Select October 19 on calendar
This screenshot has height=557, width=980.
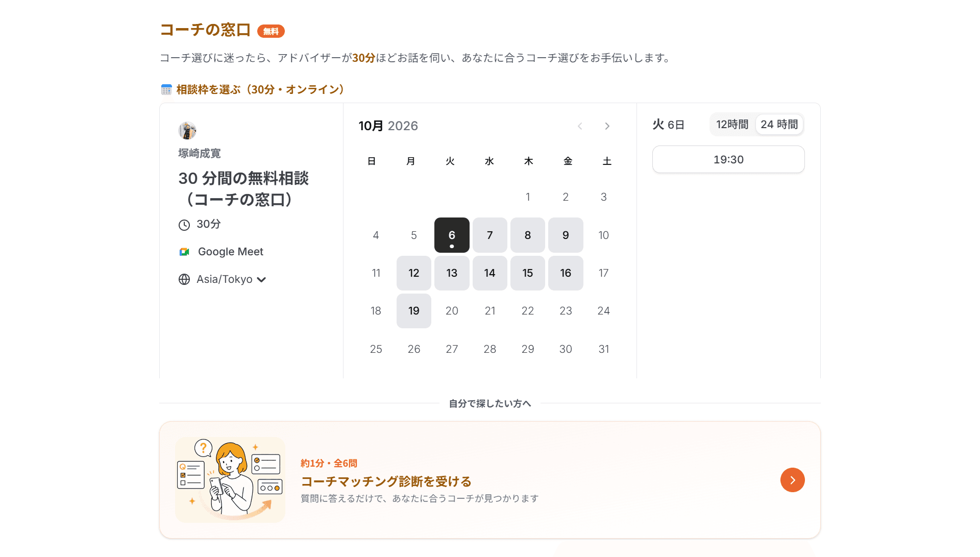tap(414, 311)
